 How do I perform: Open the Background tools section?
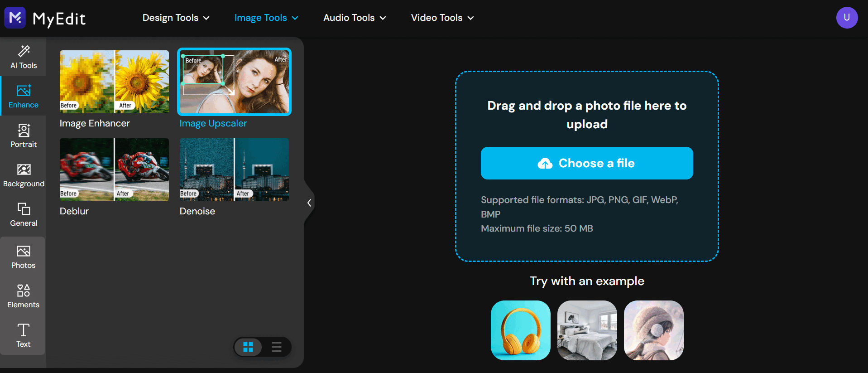(x=24, y=175)
